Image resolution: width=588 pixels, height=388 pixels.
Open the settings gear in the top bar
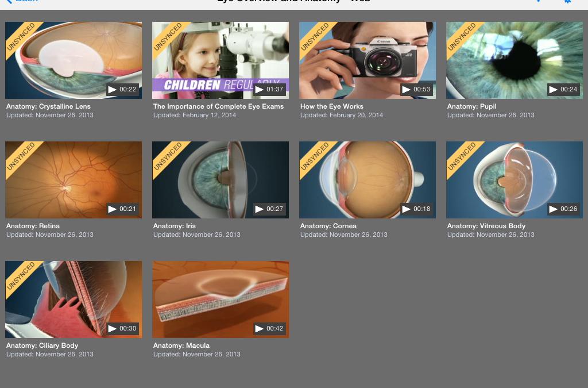coord(567,2)
